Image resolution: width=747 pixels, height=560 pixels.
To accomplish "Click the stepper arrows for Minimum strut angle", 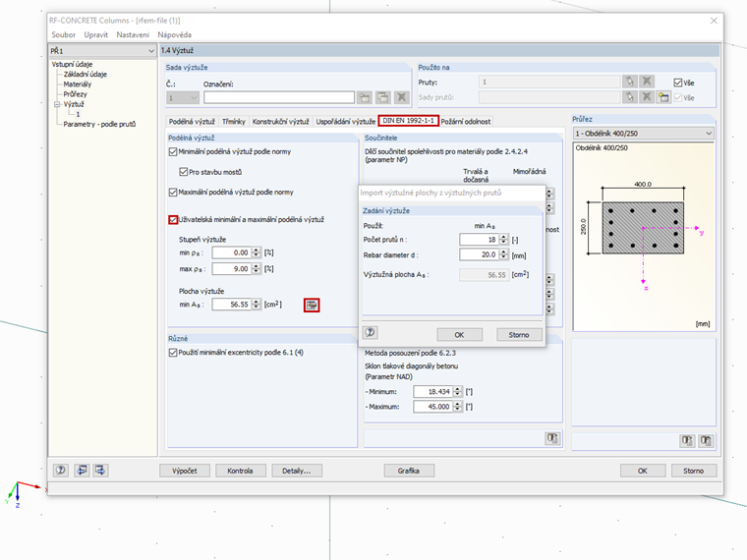I will [x=457, y=391].
